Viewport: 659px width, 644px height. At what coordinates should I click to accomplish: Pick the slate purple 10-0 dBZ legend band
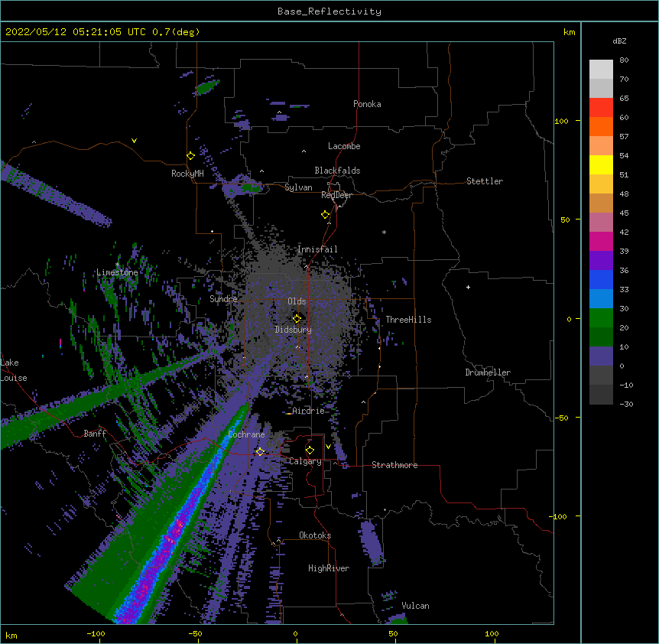coord(601,356)
